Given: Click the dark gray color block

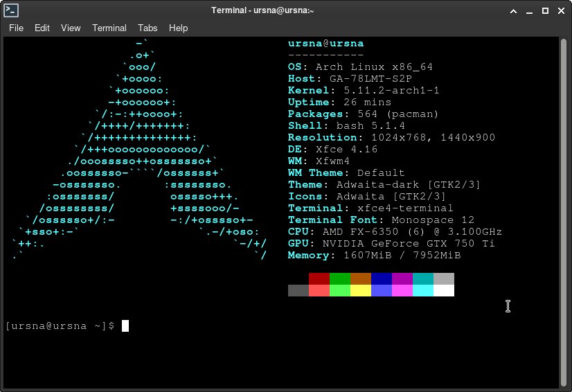Looking at the screenshot, I should 298,290.
